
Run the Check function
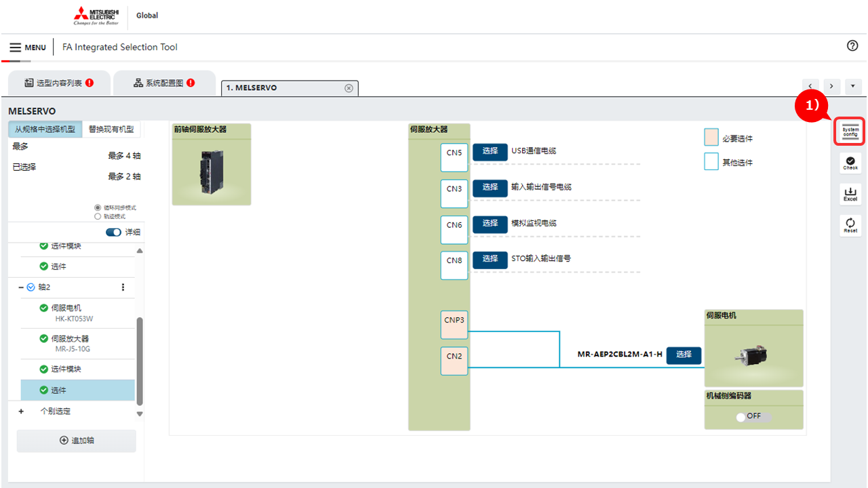[850, 163]
